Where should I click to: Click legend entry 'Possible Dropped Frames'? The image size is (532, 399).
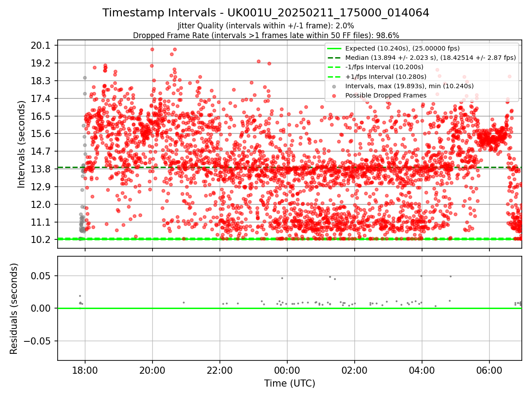[386, 95]
